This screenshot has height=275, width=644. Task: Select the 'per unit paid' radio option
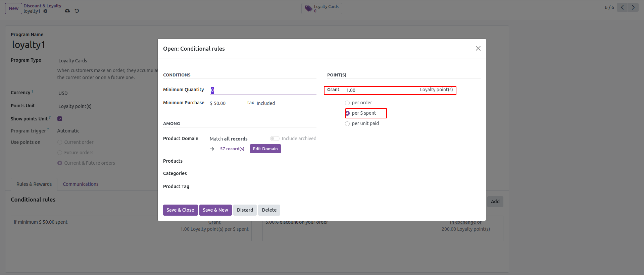pos(347,124)
